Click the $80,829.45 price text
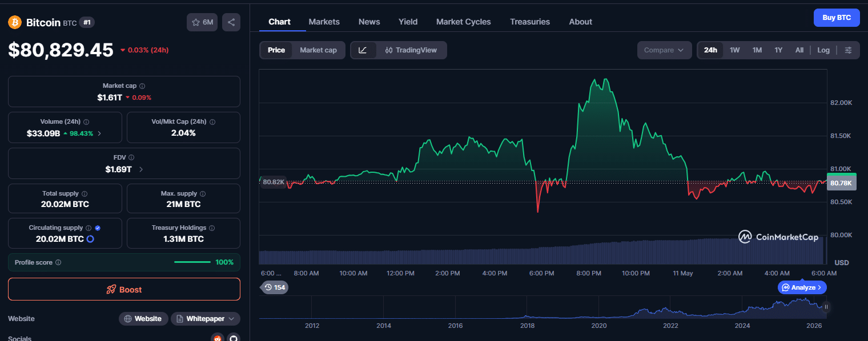The height and width of the screenshot is (341, 868). tap(61, 50)
